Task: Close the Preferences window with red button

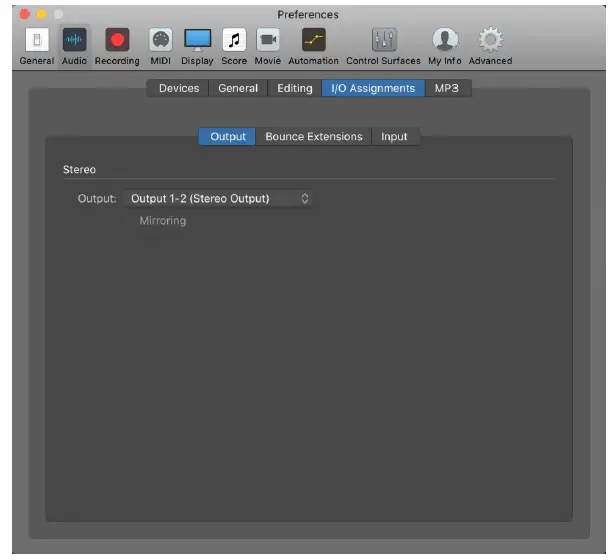Action: [25, 15]
